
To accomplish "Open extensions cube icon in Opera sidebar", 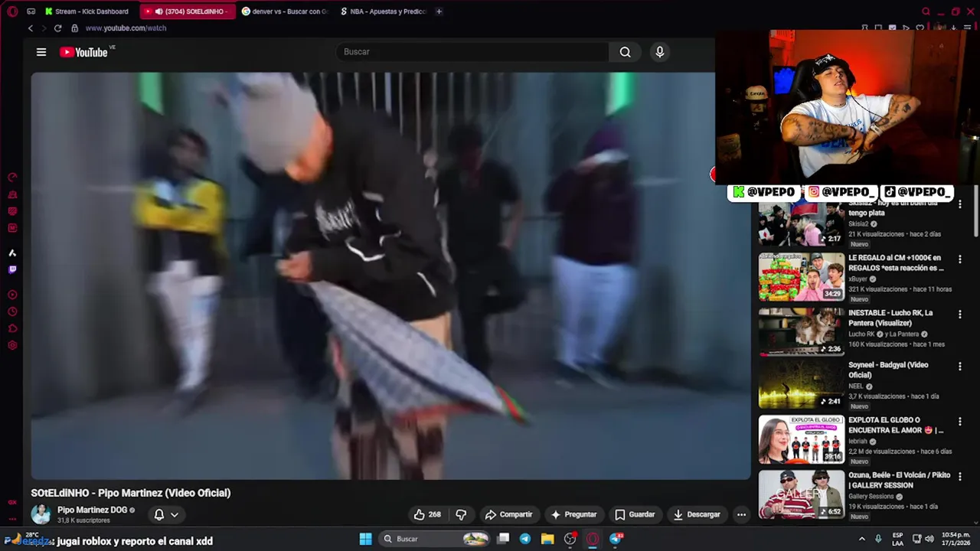I will (12, 328).
